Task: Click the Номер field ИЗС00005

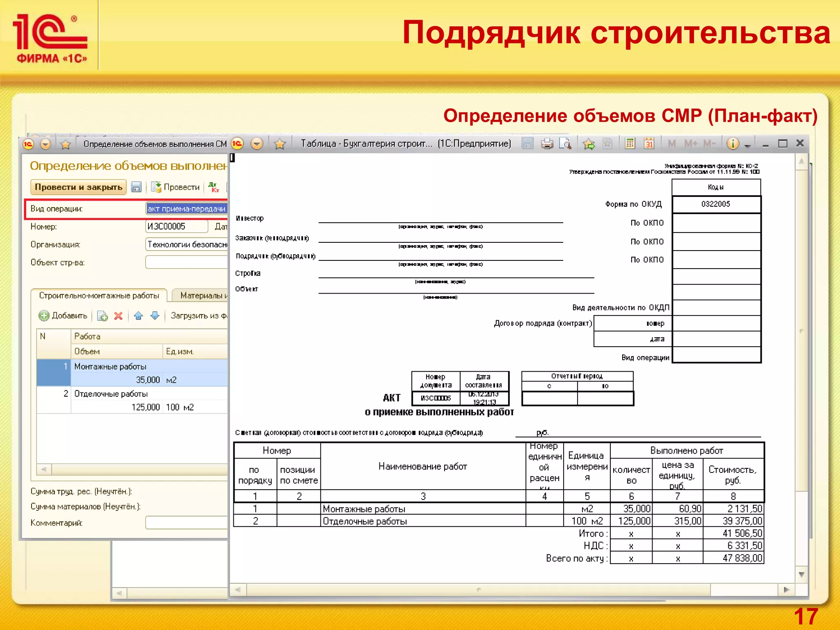Action: [177, 226]
